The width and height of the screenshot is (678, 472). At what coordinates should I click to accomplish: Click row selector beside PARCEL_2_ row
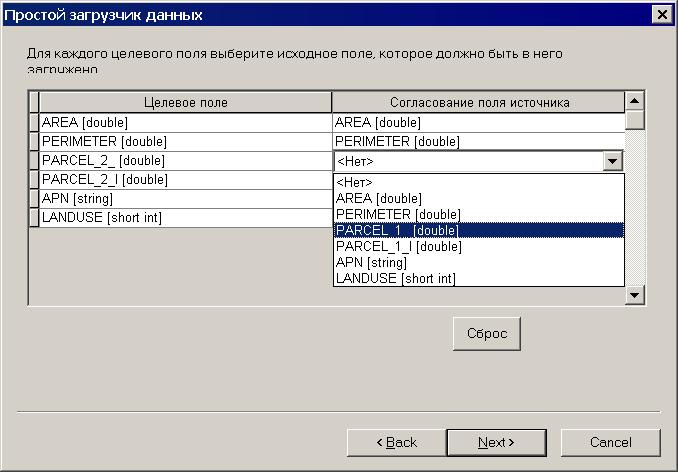coord(34,161)
